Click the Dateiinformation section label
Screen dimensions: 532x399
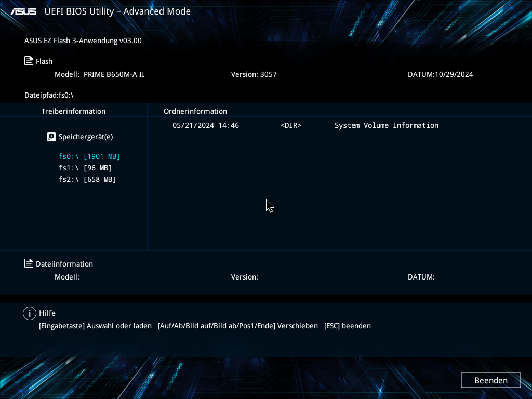pyautogui.click(x=64, y=264)
